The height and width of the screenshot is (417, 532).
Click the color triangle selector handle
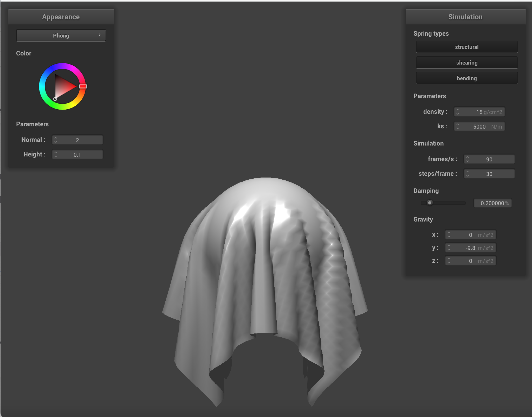point(55,99)
